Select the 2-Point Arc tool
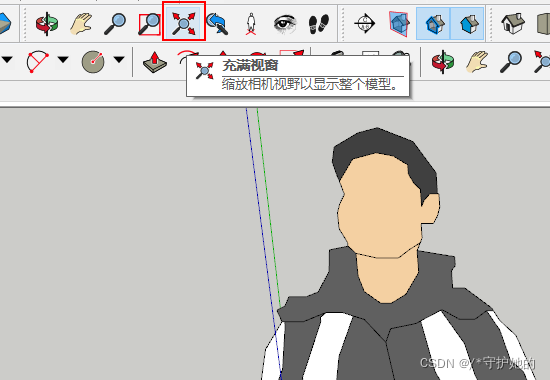Viewport: 550px width, 380px height. pos(37,61)
